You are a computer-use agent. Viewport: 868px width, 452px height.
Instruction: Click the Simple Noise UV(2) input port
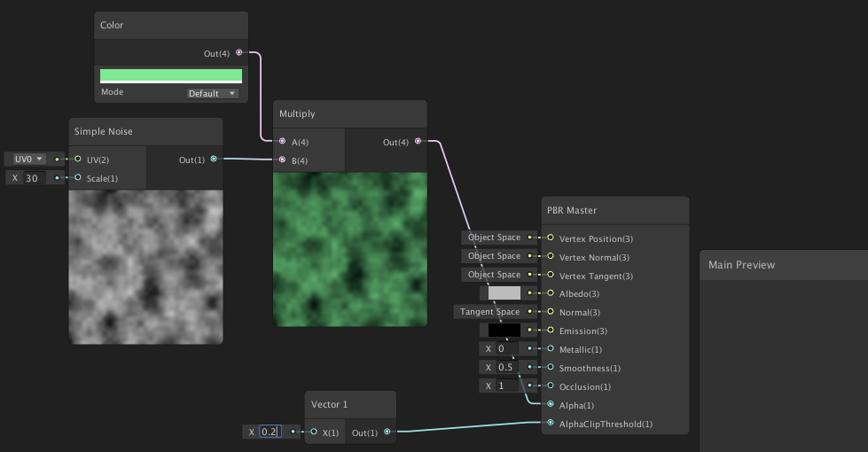78,160
